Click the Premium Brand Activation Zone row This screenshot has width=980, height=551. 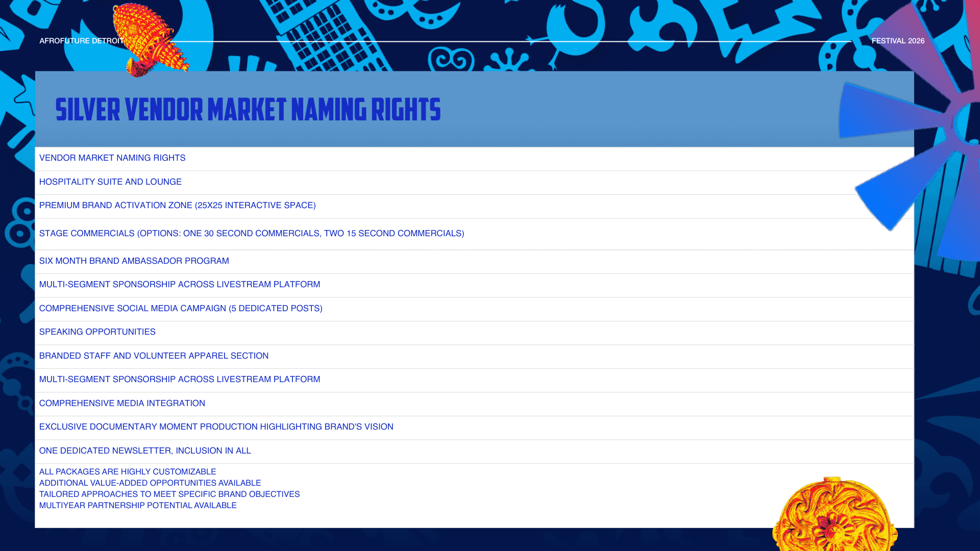(x=177, y=206)
